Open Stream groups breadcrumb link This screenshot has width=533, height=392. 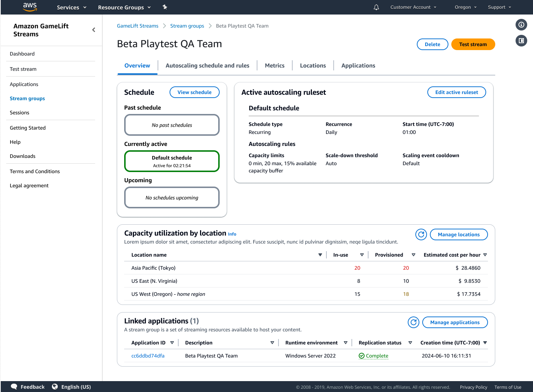(x=187, y=26)
